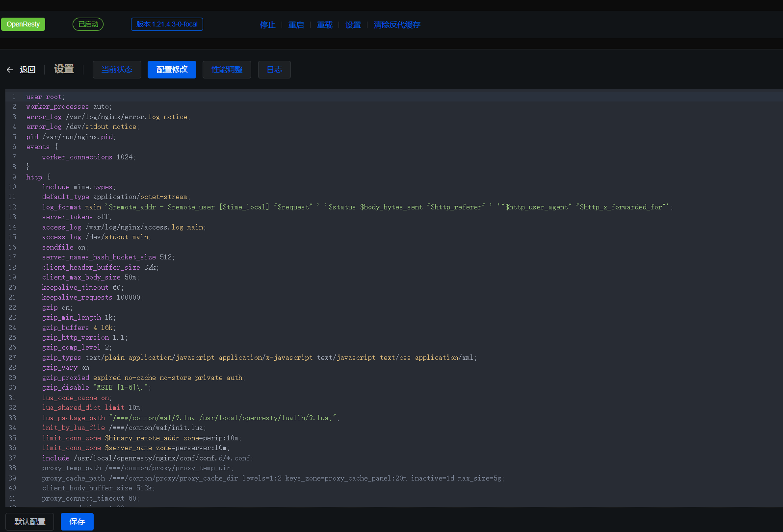Image resolution: width=783 pixels, height=532 pixels.
Task: Click 'server_names_hash_bucket_size 512;' line
Action: click(x=108, y=257)
